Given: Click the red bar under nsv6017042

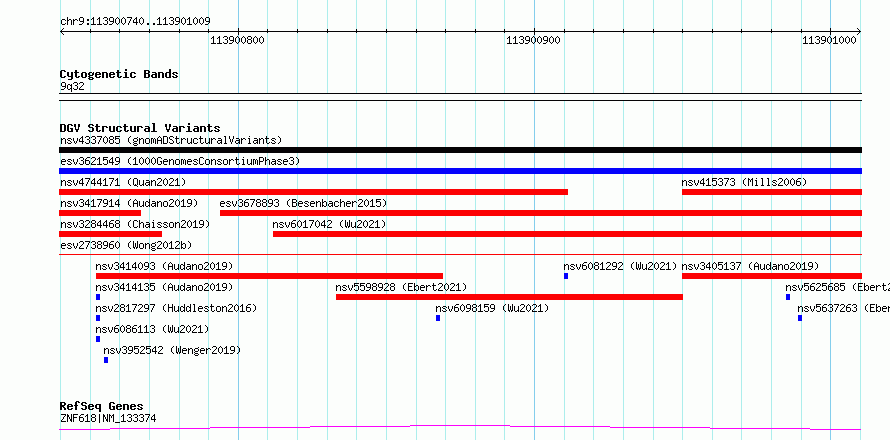Looking at the screenshot, I should (x=568, y=234).
